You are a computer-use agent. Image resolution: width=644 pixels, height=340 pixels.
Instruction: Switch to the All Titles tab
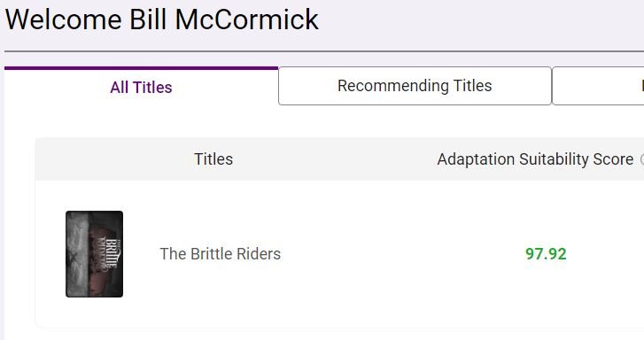point(141,88)
